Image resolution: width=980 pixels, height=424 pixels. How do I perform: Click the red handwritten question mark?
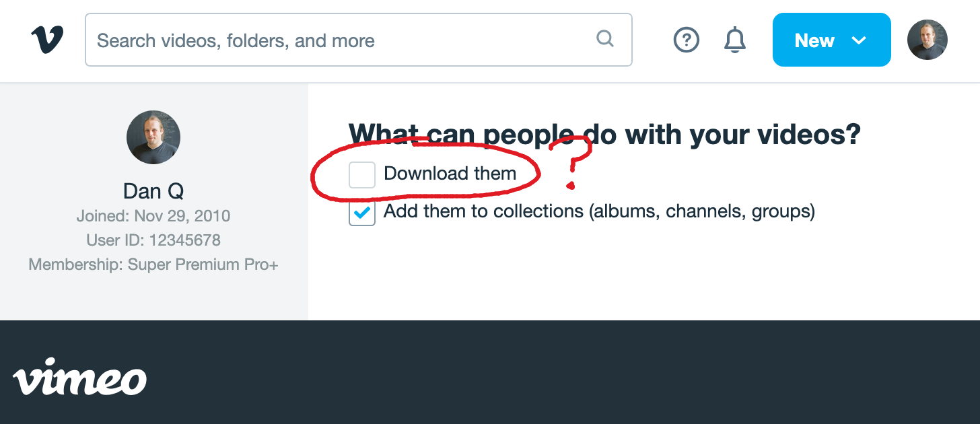click(572, 162)
